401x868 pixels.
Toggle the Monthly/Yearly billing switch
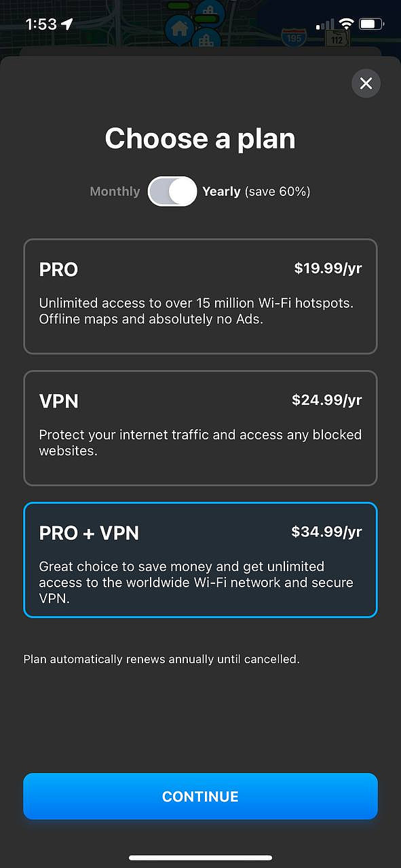click(172, 191)
